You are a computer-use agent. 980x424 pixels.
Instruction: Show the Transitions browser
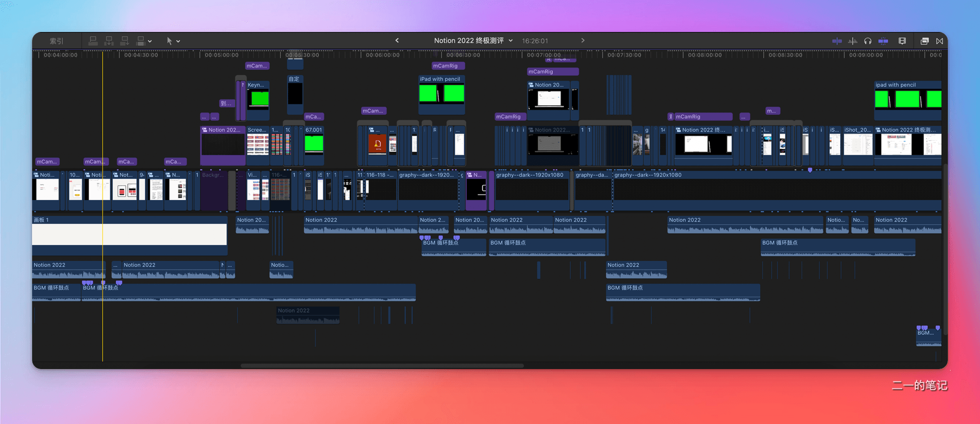(940, 41)
